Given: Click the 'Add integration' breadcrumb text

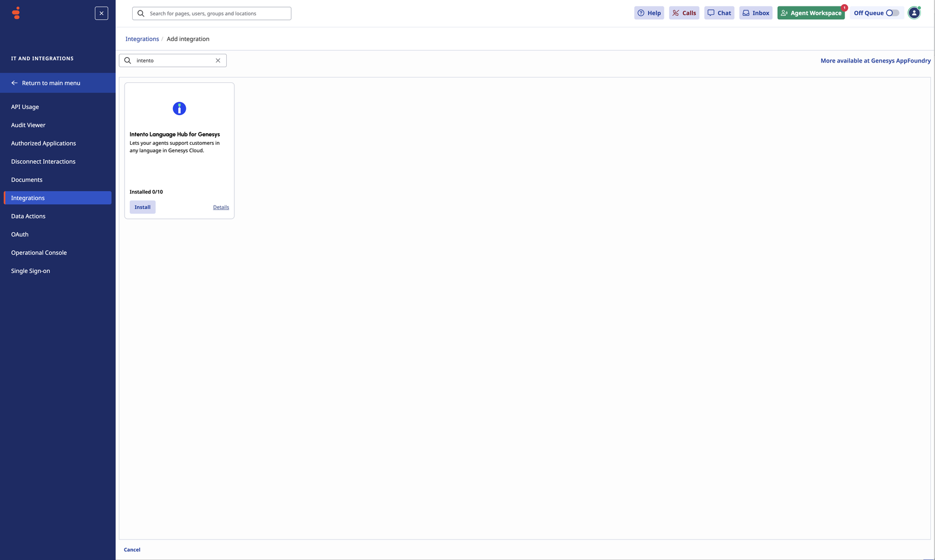Looking at the screenshot, I should click(188, 39).
